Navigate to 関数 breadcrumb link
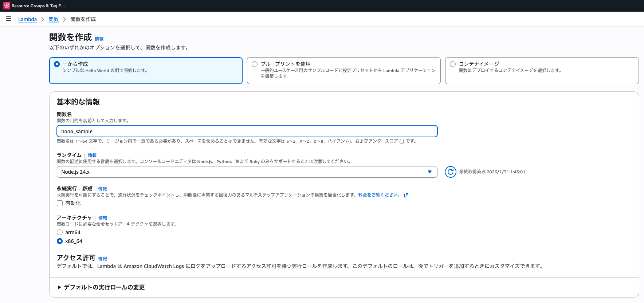 [54, 19]
